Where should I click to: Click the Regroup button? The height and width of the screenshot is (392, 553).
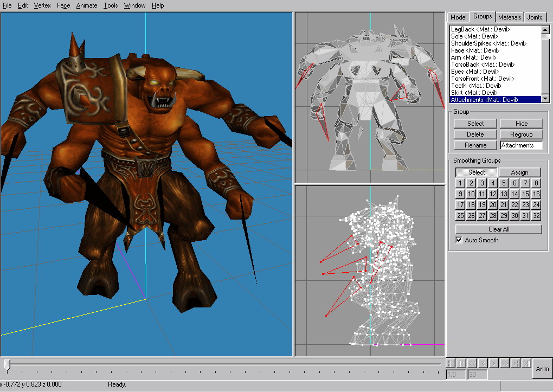click(x=521, y=134)
